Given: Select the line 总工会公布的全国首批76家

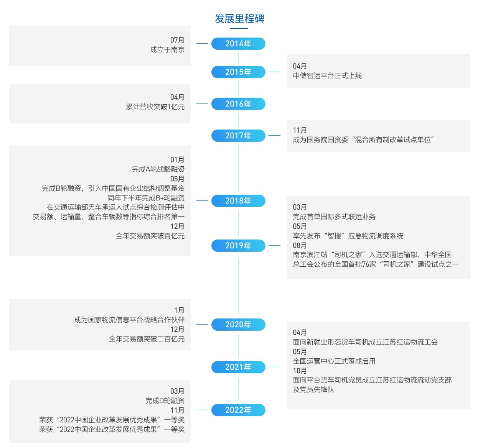Looking at the screenshot, I should click(376, 264).
